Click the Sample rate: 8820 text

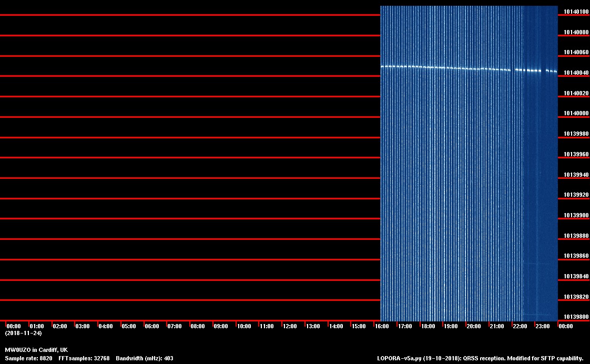(x=28, y=358)
